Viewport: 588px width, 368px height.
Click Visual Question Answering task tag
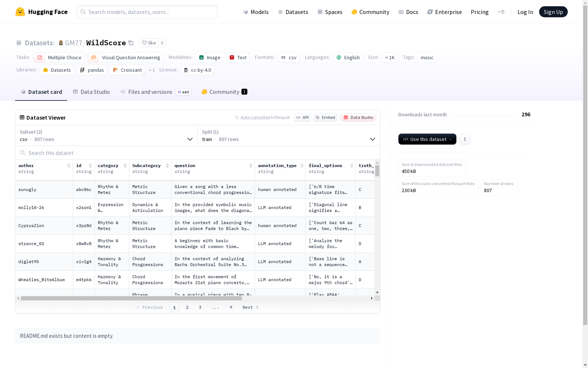tap(125, 57)
